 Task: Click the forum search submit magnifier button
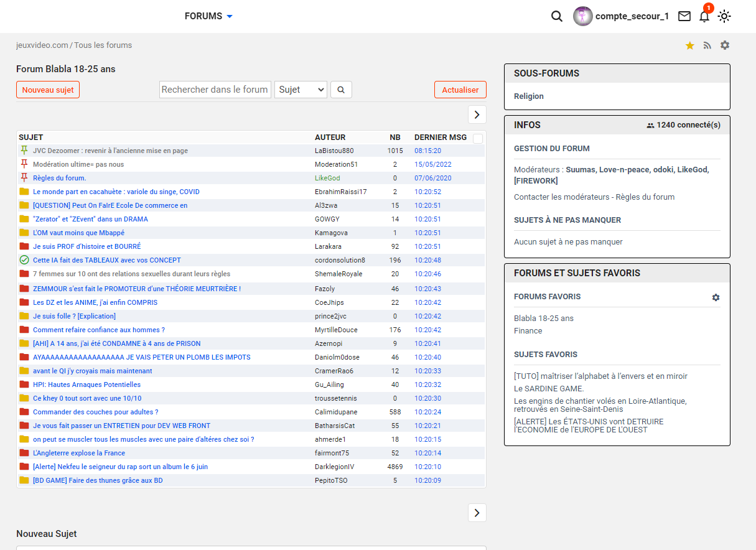[341, 90]
